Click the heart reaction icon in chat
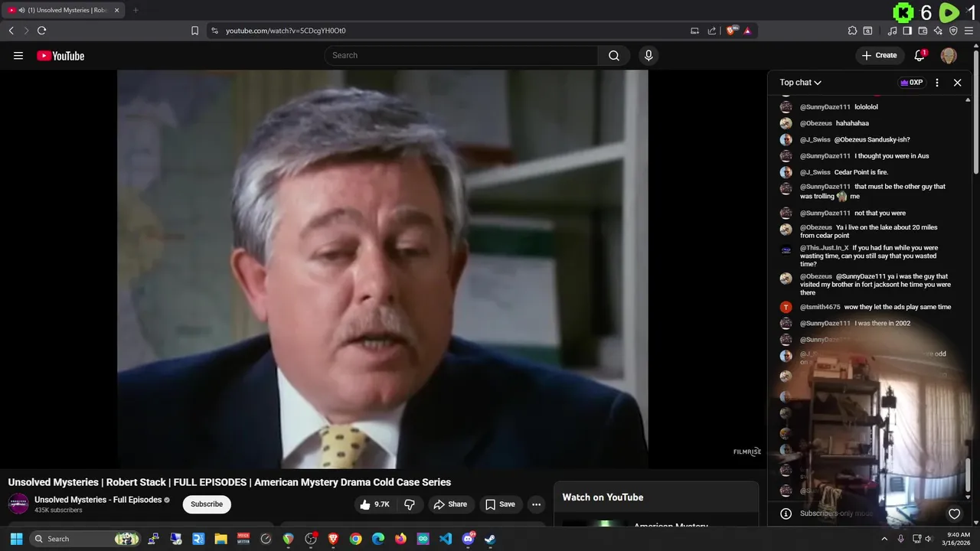The width and height of the screenshot is (980, 551). [x=954, y=514]
